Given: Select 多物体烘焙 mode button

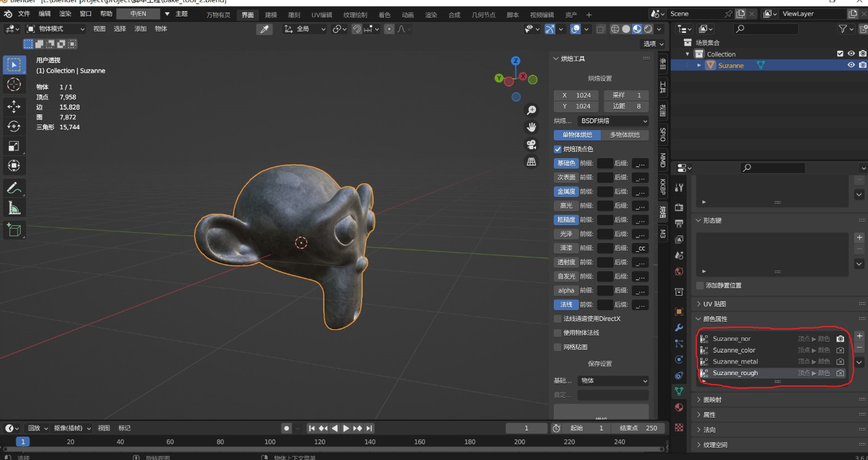Looking at the screenshot, I should point(625,135).
